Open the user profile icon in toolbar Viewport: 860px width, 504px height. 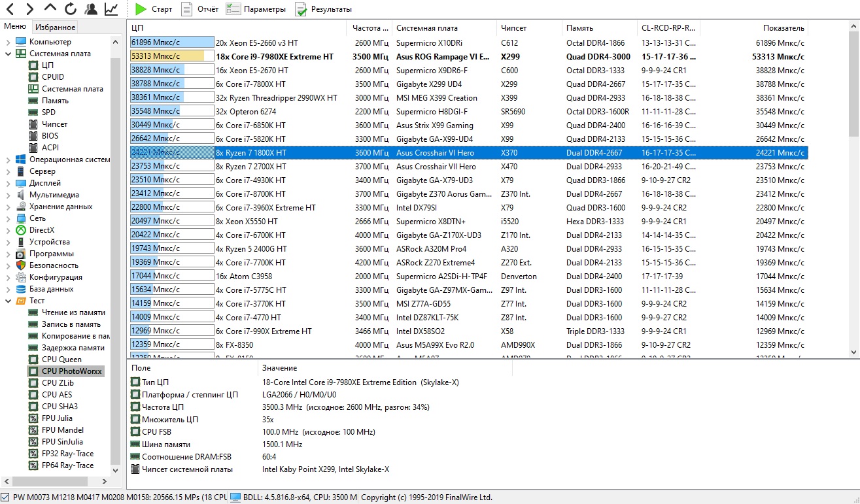[91, 9]
